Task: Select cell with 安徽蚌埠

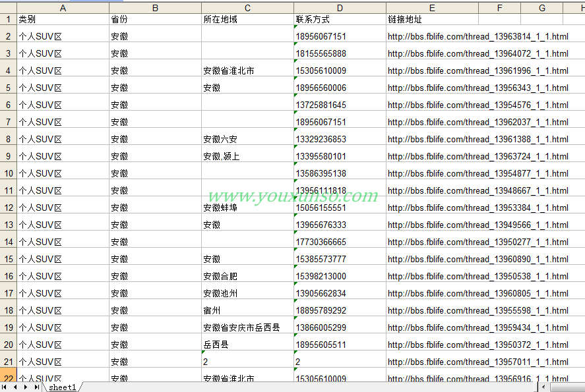Action: click(x=247, y=208)
